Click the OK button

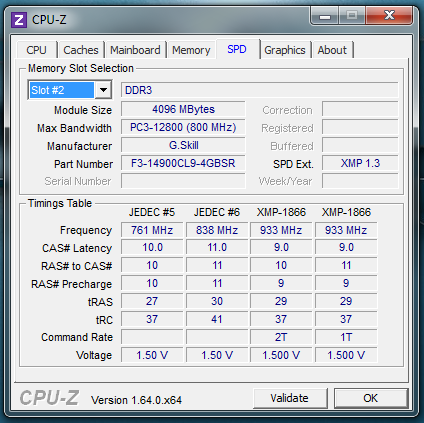(x=371, y=398)
